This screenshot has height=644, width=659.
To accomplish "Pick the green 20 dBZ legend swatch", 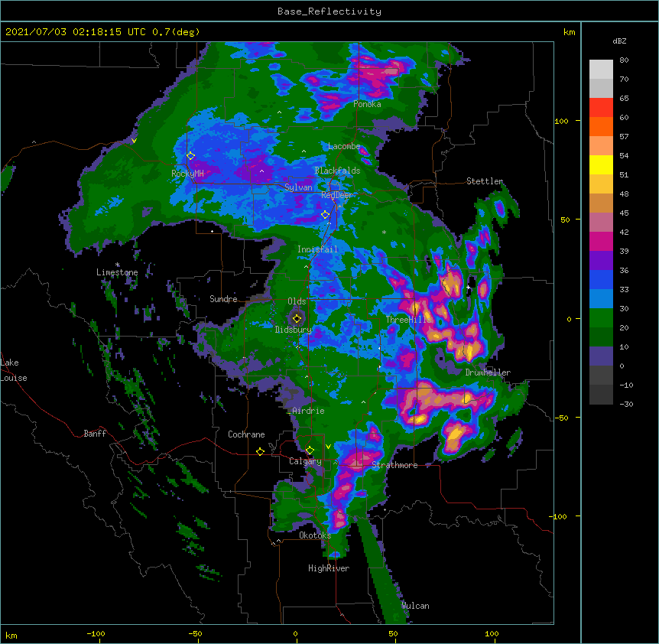I will (601, 318).
